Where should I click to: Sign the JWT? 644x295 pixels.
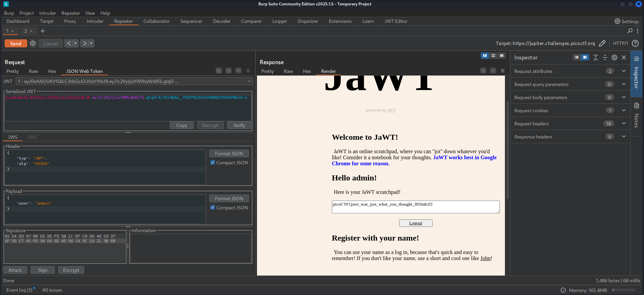[x=43, y=270]
